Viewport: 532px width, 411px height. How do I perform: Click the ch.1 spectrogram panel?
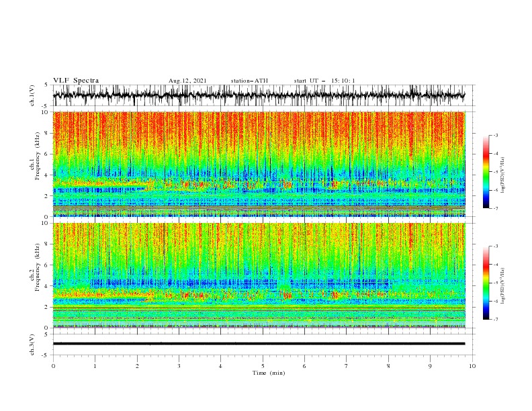(x=259, y=164)
